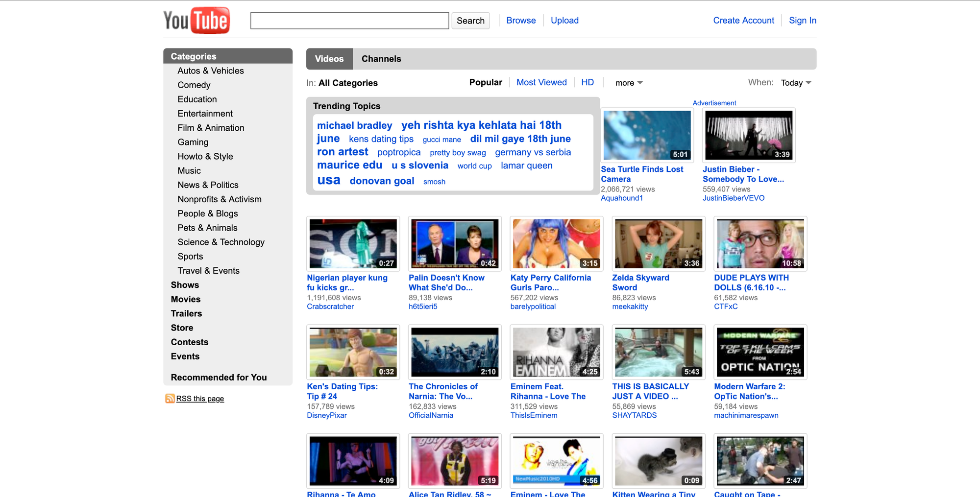Click the 'donovan goal' trending topic
The width and height of the screenshot is (980, 497).
382,181
